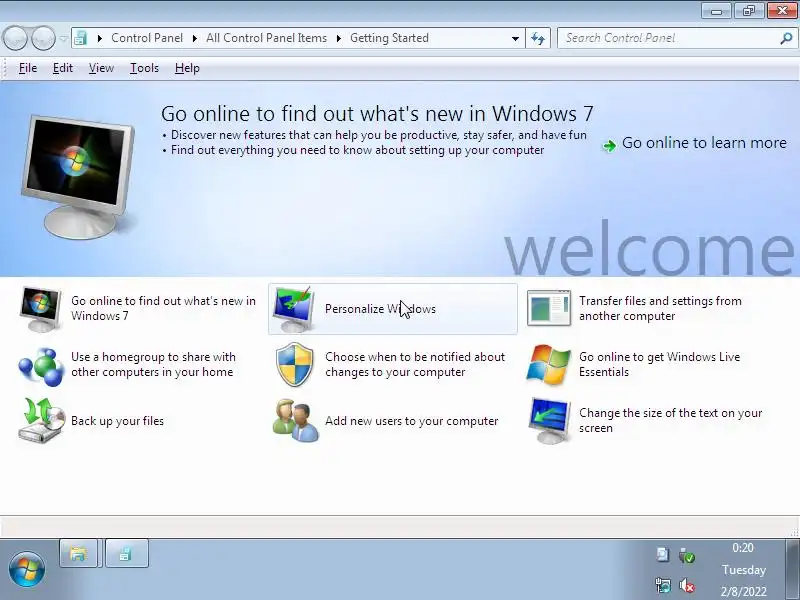800x600 pixels.
Task: Select Use a homegroup to share text
Action: [x=153, y=364]
